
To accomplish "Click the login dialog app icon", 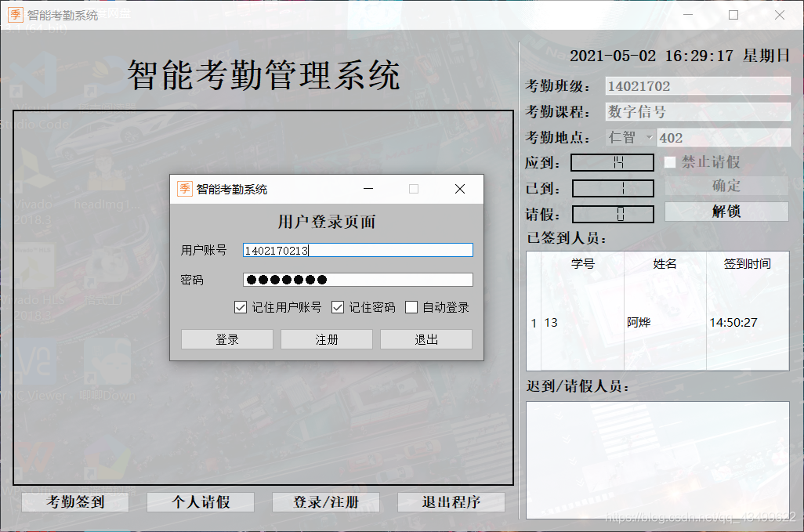I will pyautogui.click(x=185, y=189).
